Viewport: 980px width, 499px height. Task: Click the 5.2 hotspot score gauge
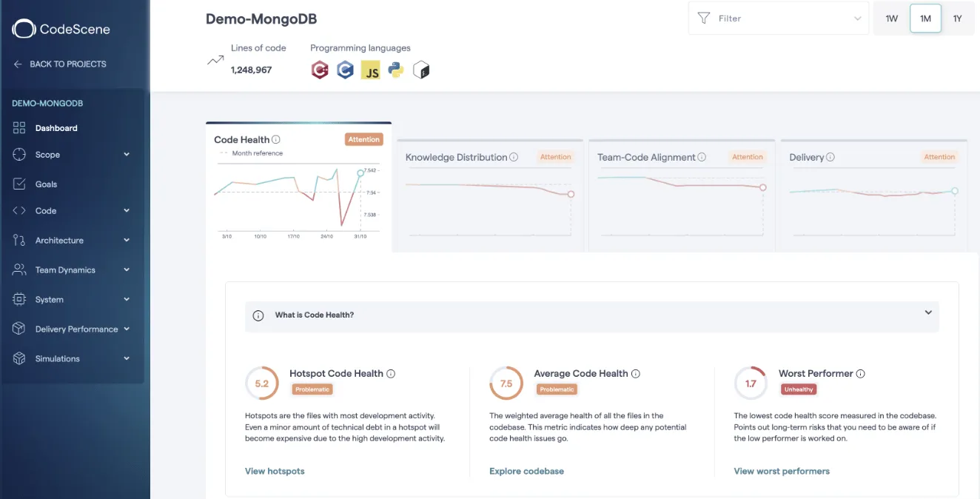[262, 384]
